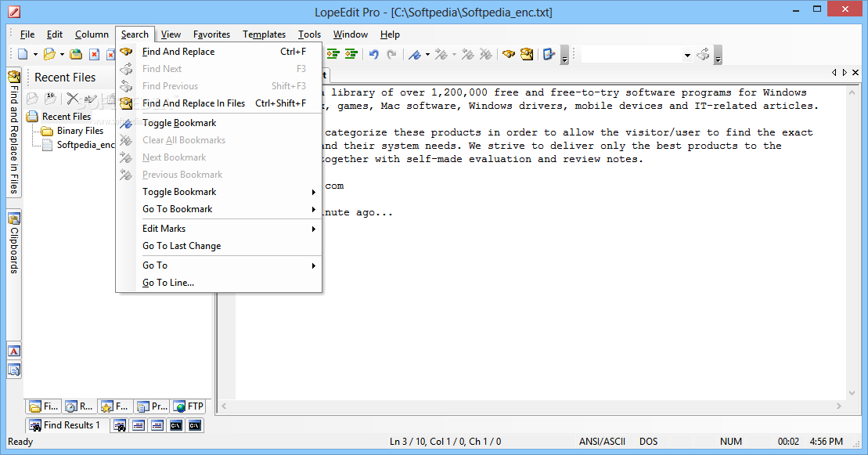
Task: Switch to the Fi... file browser tab
Action: point(43,406)
